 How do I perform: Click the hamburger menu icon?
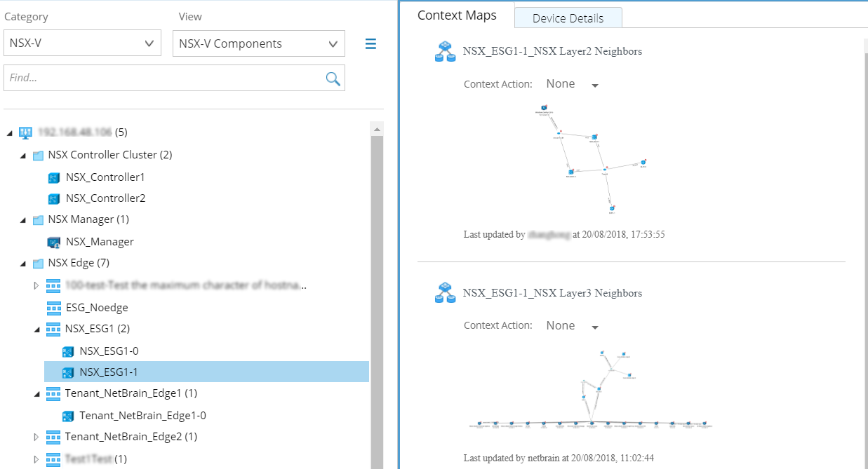pyautogui.click(x=370, y=43)
